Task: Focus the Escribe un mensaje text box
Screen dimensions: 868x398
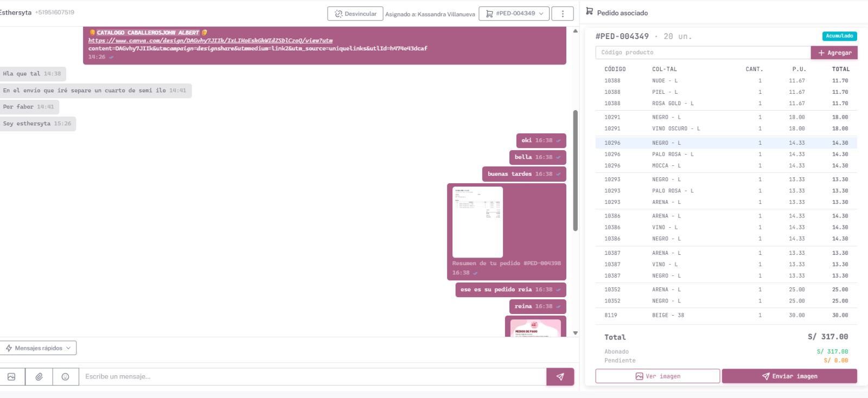Action: (x=312, y=377)
